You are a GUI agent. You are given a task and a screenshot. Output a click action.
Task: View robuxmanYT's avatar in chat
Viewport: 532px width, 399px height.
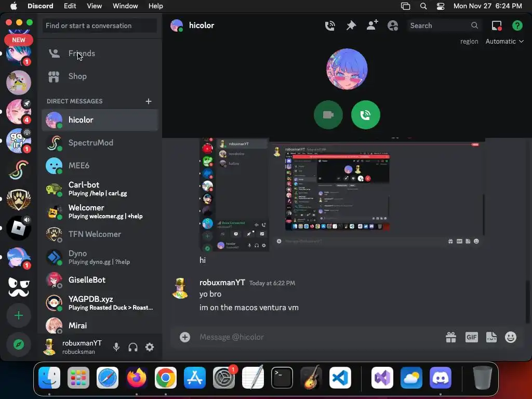(180, 288)
